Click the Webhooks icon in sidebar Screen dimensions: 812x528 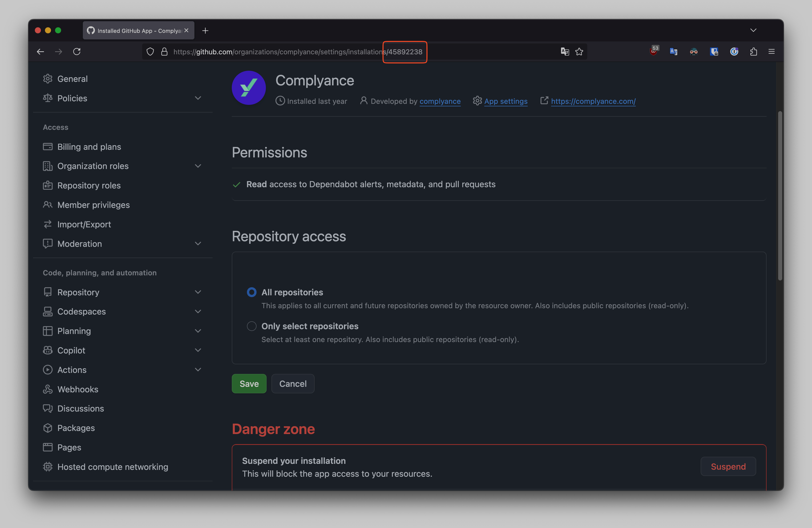click(x=48, y=389)
